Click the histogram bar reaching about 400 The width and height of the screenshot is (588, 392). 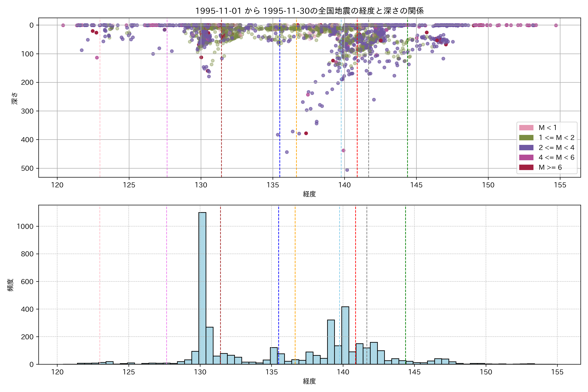tap(345, 335)
